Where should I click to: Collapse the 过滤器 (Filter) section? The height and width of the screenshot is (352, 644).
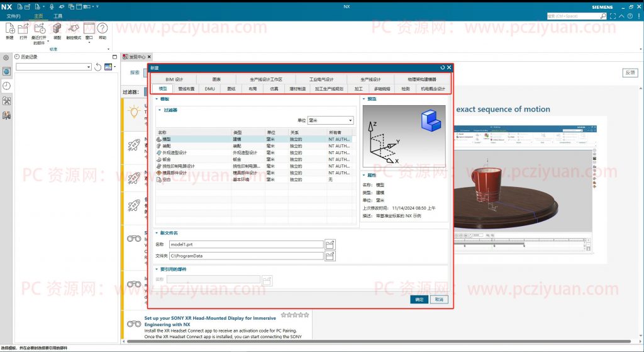point(160,110)
